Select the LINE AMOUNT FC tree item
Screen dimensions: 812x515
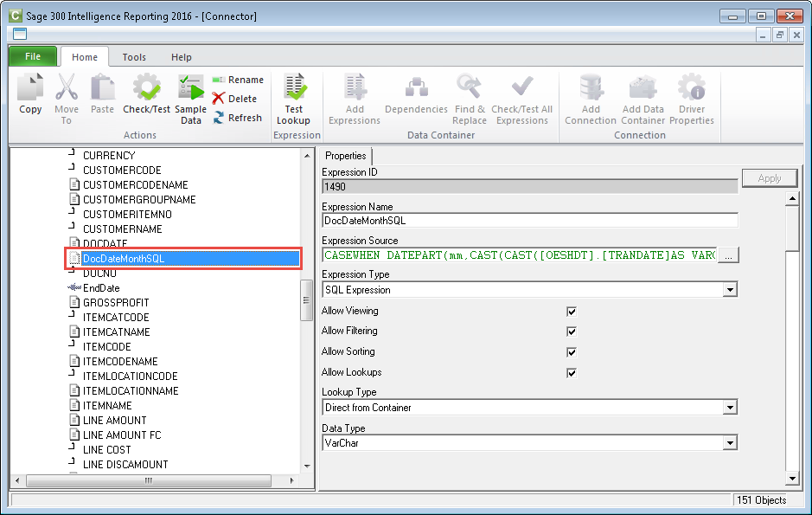(122, 435)
